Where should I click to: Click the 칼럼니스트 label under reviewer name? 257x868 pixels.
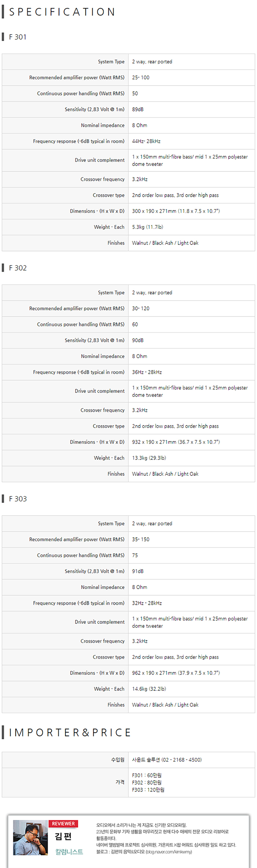pos(69,851)
